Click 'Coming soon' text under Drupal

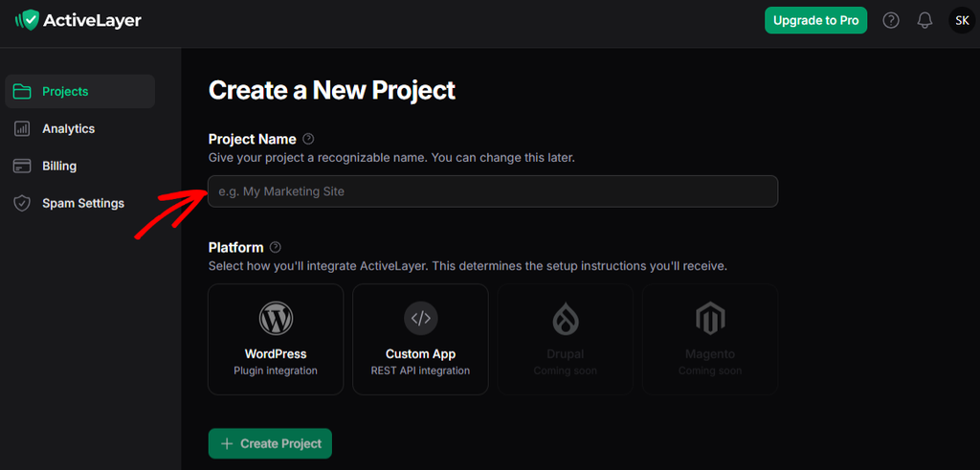click(565, 370)
